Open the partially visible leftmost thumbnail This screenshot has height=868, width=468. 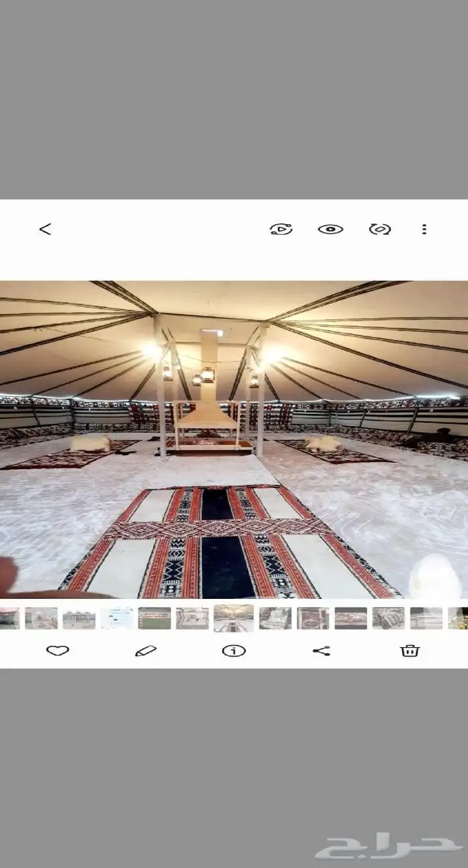click(x=9, y=618)
